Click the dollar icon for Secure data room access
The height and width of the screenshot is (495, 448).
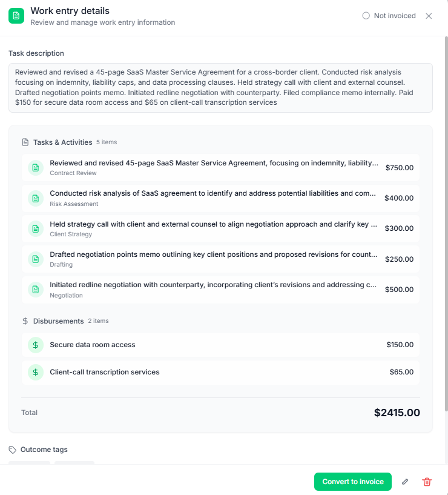point(35,345)
